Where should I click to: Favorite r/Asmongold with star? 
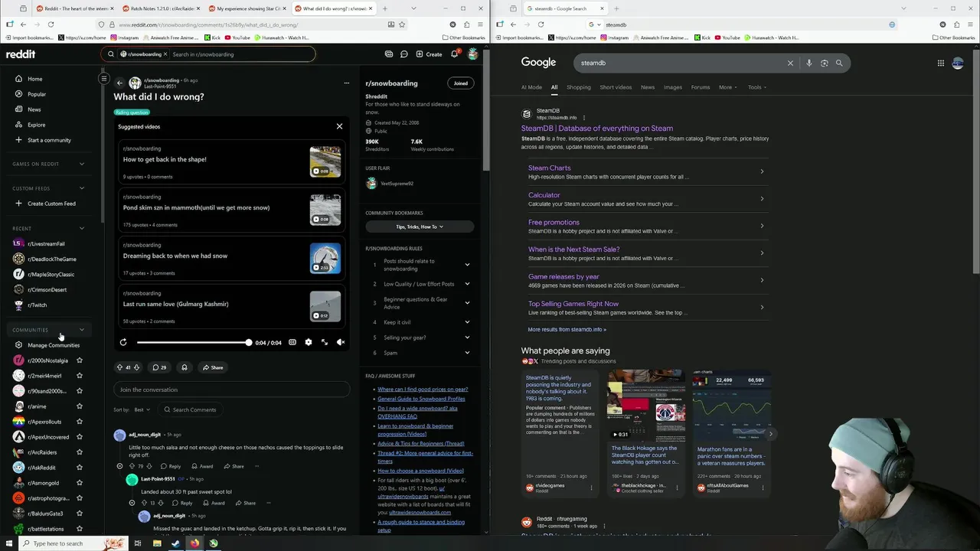coord(80,483)
